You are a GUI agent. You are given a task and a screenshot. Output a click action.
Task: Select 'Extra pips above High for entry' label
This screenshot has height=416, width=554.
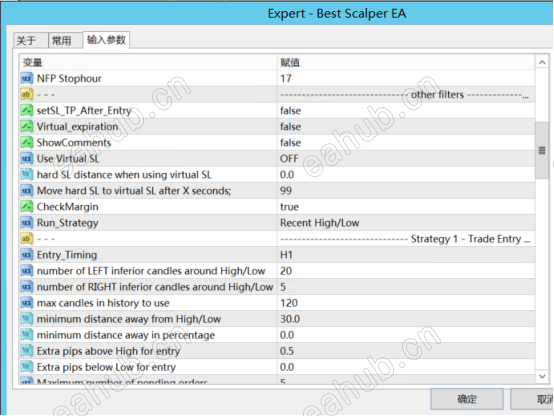coord(108,351)
